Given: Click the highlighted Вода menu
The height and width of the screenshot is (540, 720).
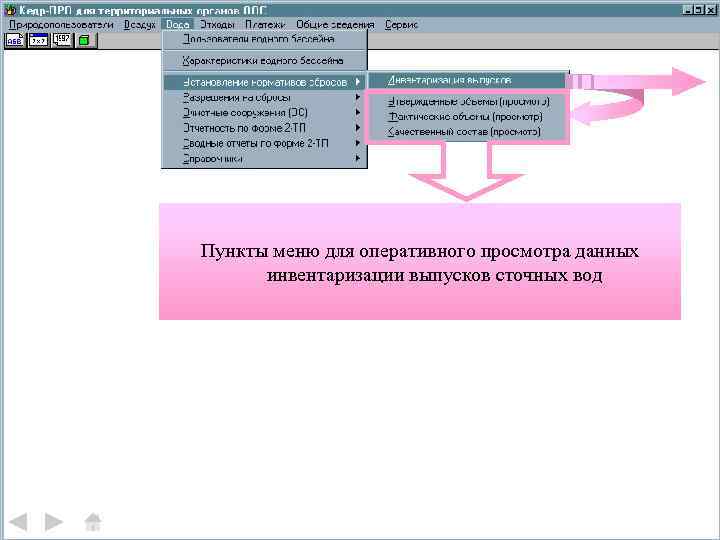Looking at the screenshot, I should pos(178,25).
